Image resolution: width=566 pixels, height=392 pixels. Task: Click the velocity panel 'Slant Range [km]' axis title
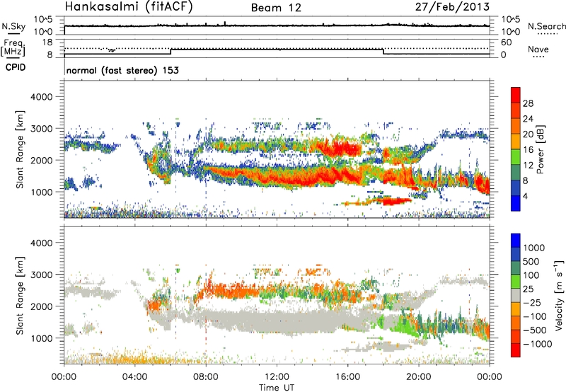pyautogui.click(x=19, y=295)
